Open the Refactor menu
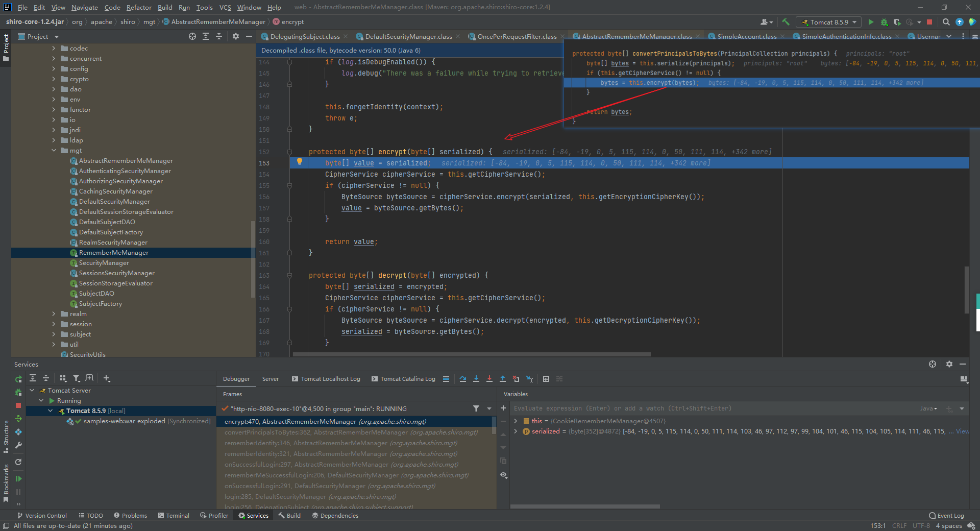980x531 pixels. [x=139, y=7]
